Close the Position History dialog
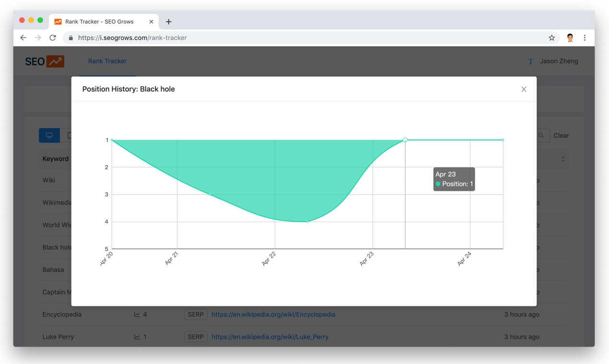 pos(524,89)
